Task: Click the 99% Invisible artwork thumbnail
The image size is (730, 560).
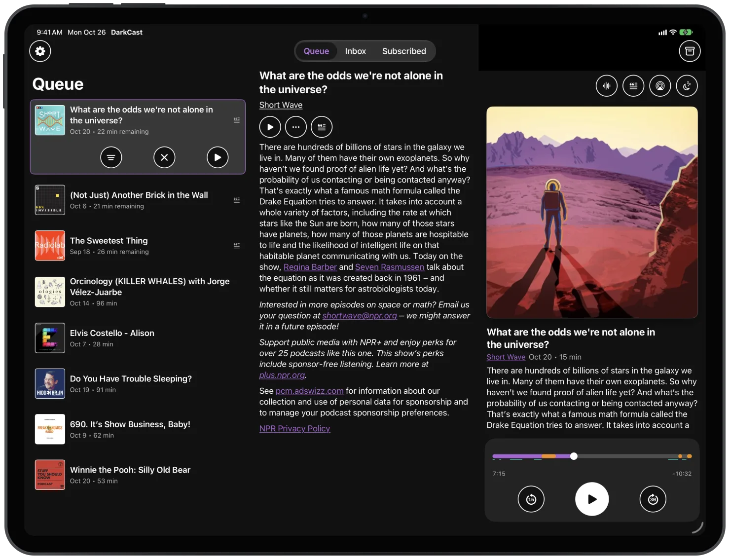Action: coord(50,200)
